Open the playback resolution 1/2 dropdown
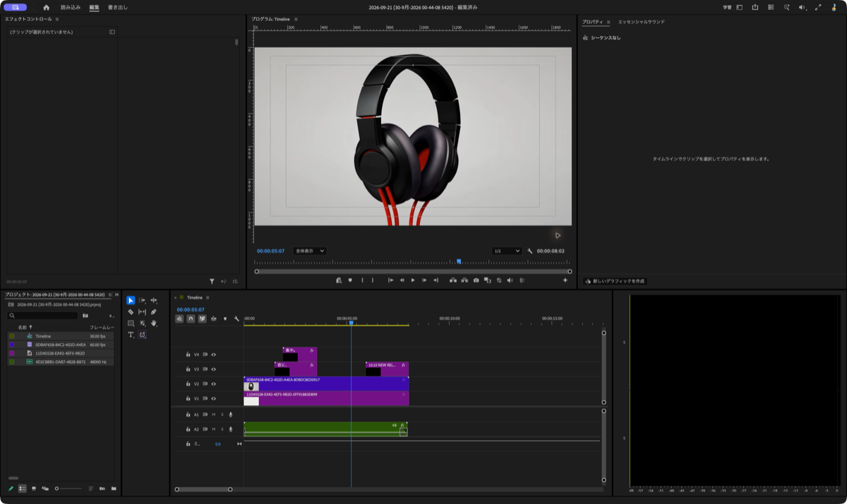Image resolution: width=847 pixels, height=504 pixels. (507, 251)
